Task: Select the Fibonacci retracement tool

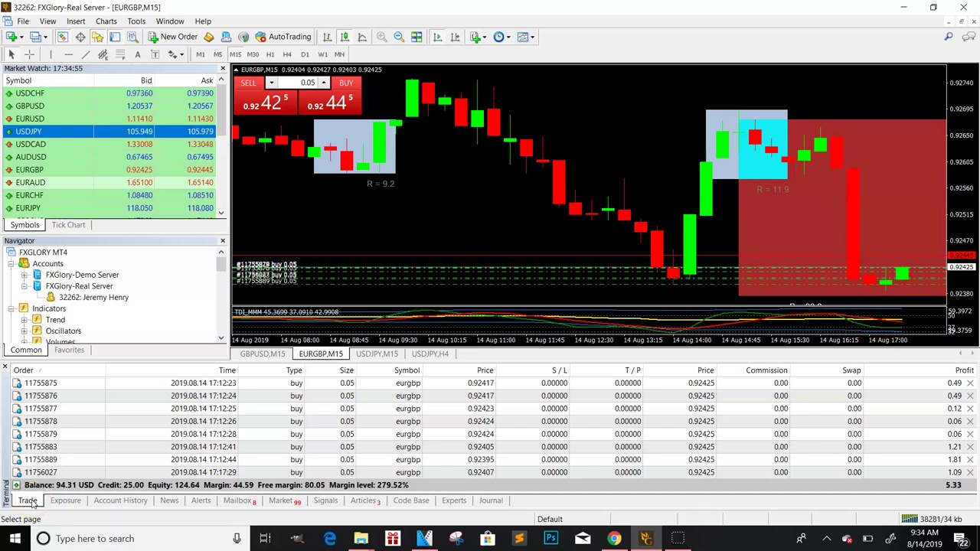Action: tap(120, 54)
